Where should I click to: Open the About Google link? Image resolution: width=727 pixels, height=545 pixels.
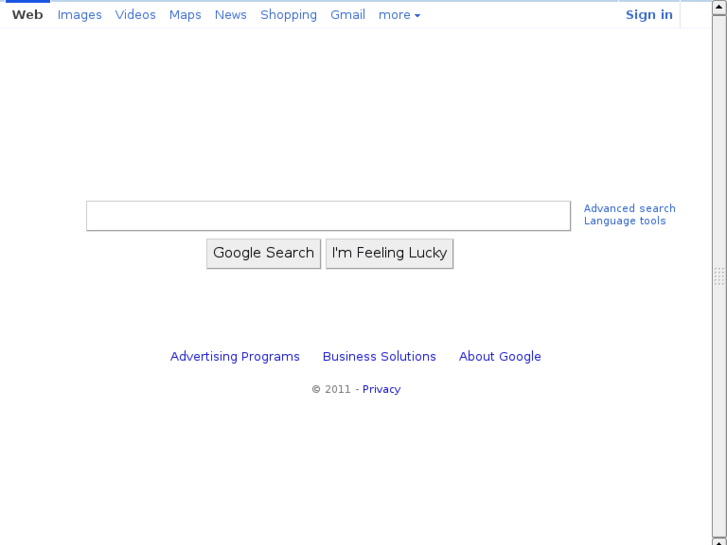[x=500, y=357]
